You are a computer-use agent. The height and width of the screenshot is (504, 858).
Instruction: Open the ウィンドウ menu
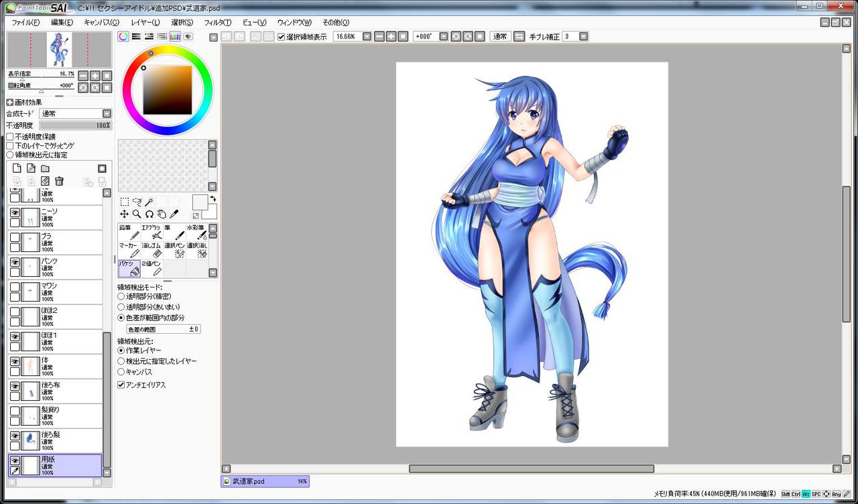click(294, 23)
